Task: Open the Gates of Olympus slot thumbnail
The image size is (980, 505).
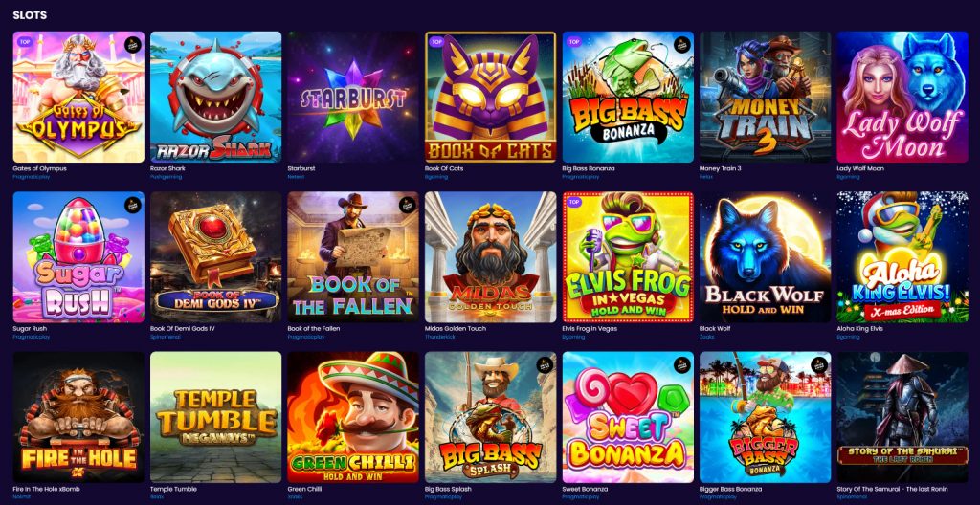Action: coord(78,97)
